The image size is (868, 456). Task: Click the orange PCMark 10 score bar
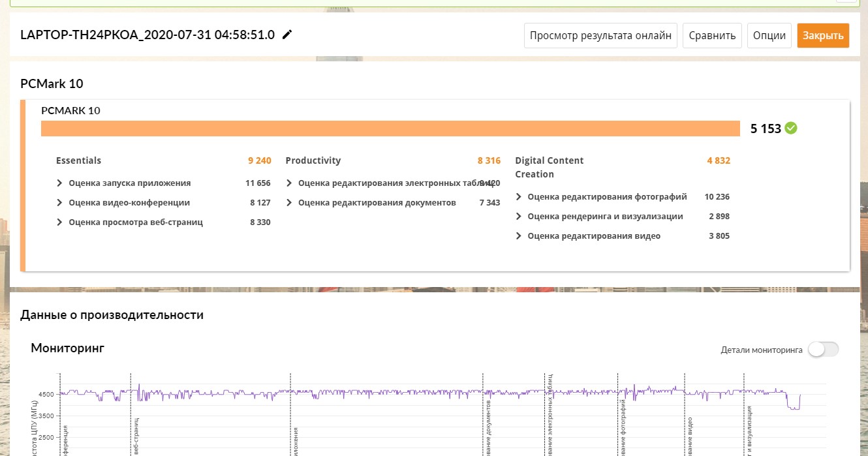pyautogui.click(x=390, y=129)
